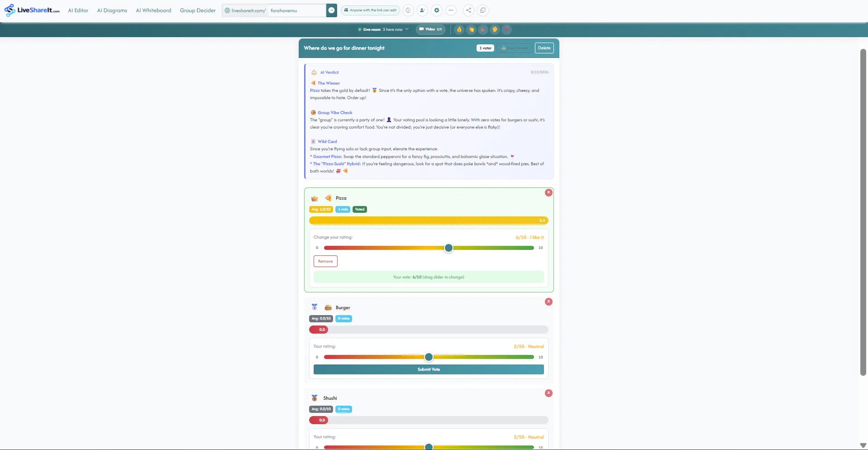Adjust the Pizza rating slider handle
Viewport: 868px width, 450px height.
(x=448, y=248)
